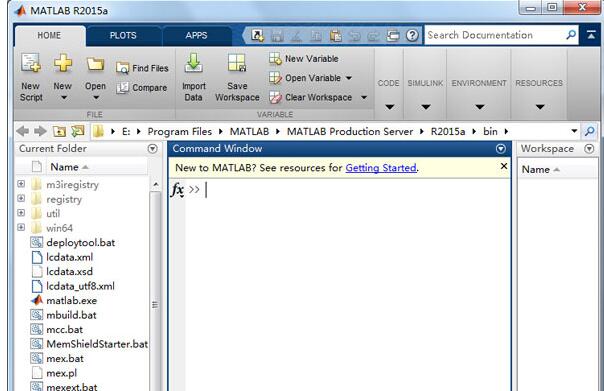Click Save Workspace
The image size is (604, 391).
(x=237, y=77)
